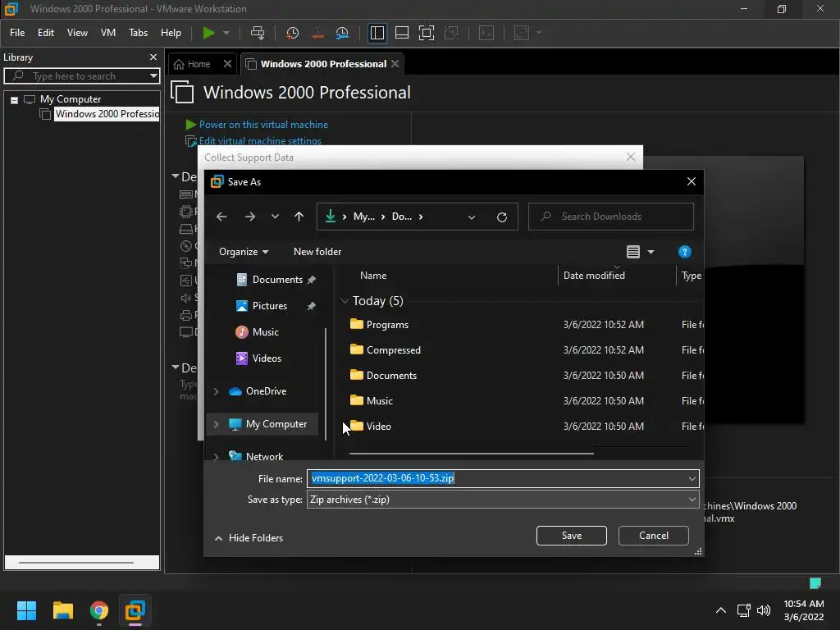Open the Windows Start button

click(26, 610)
